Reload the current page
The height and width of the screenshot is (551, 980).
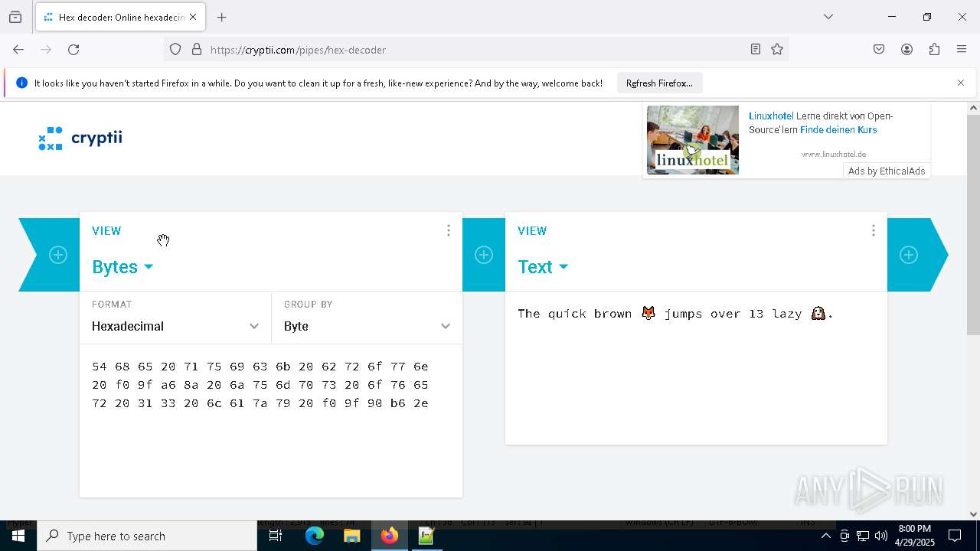click(x=73, y=50)
